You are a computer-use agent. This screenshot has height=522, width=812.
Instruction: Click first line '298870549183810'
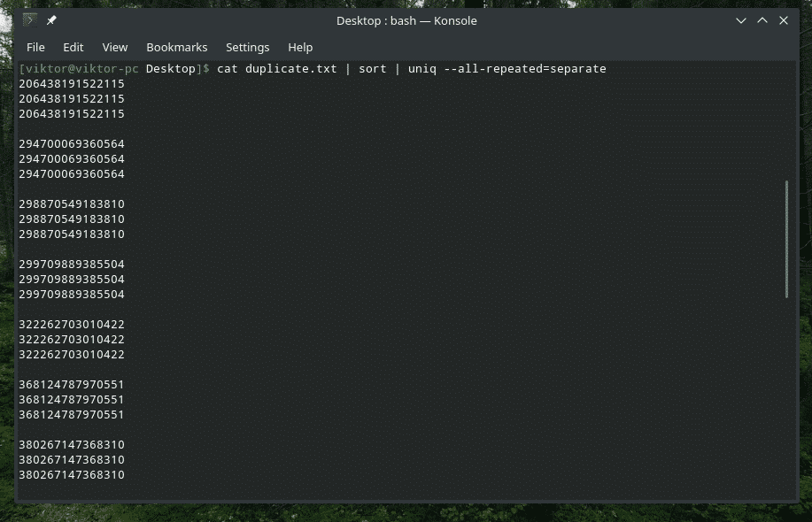point(72,203)
